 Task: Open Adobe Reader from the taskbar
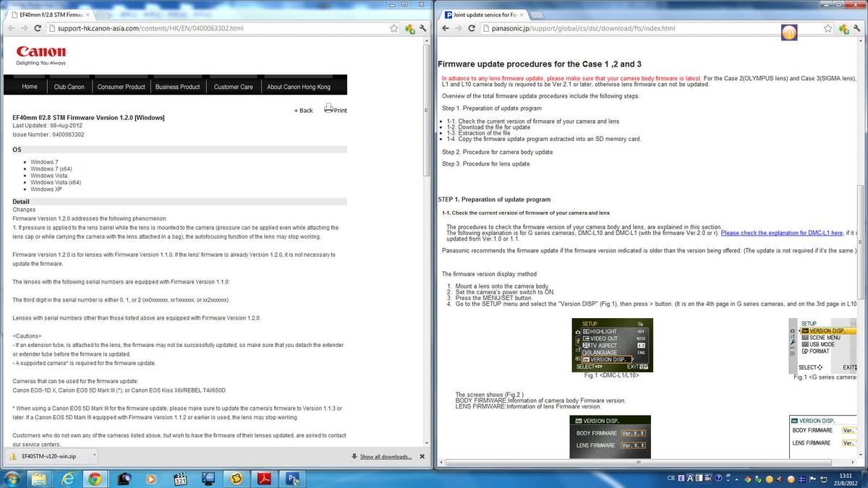coord(265,479)
